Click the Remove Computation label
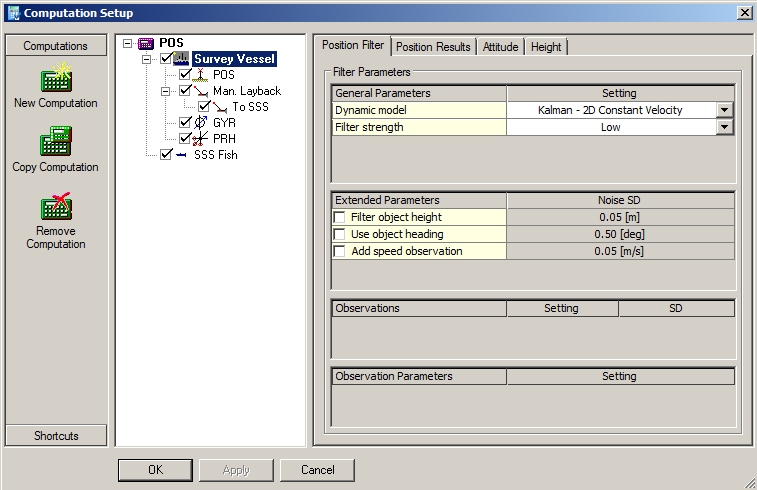The width and height of the screenshot is (757, 490). [56, 238]
